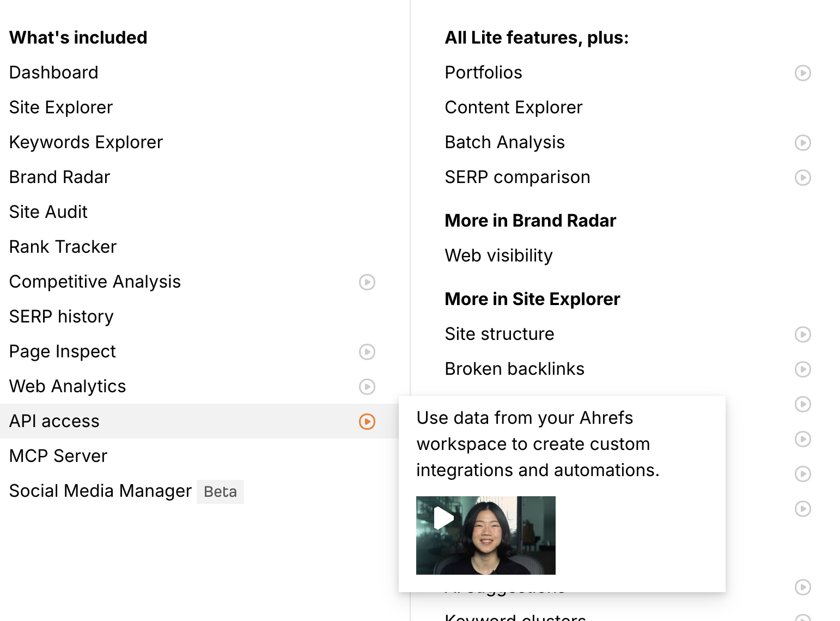The width and height of the screenshot is (840, 621).
Task: Click the Page Inspect video play icon
Action: pyautogui.click(x=367, y=352)
